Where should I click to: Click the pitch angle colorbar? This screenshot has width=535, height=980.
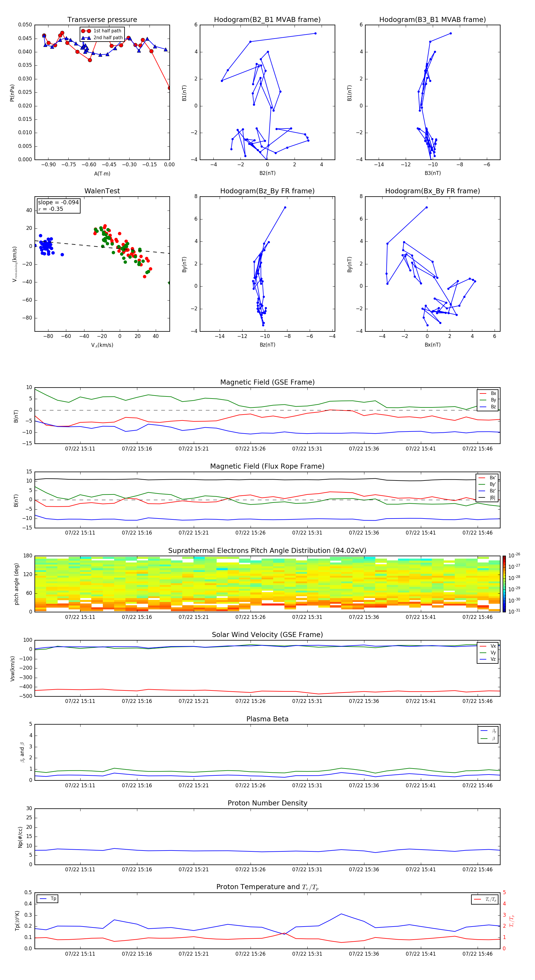(x=504, y=584)
